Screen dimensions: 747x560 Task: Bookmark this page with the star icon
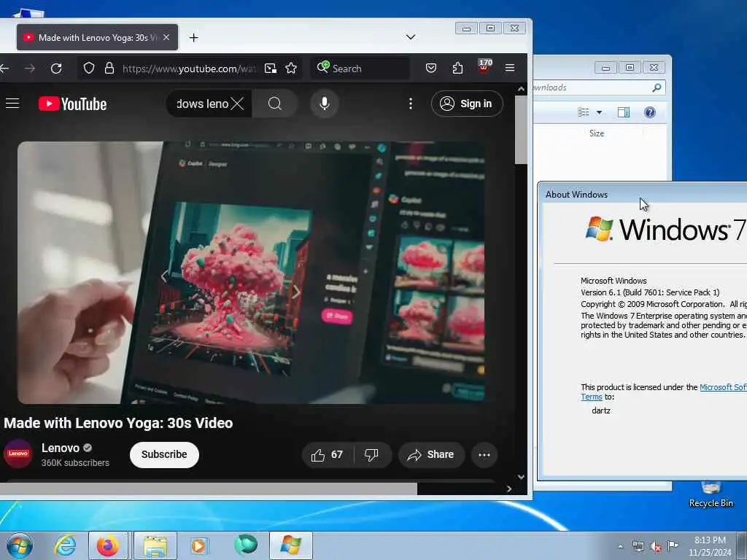click(x=291, y=68)
